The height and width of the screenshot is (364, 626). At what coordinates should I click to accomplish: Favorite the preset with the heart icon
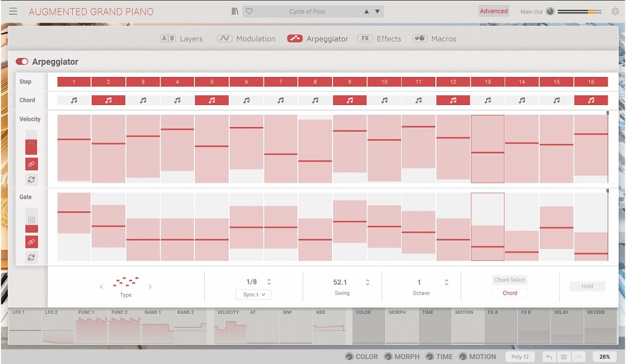click(249, 11)
